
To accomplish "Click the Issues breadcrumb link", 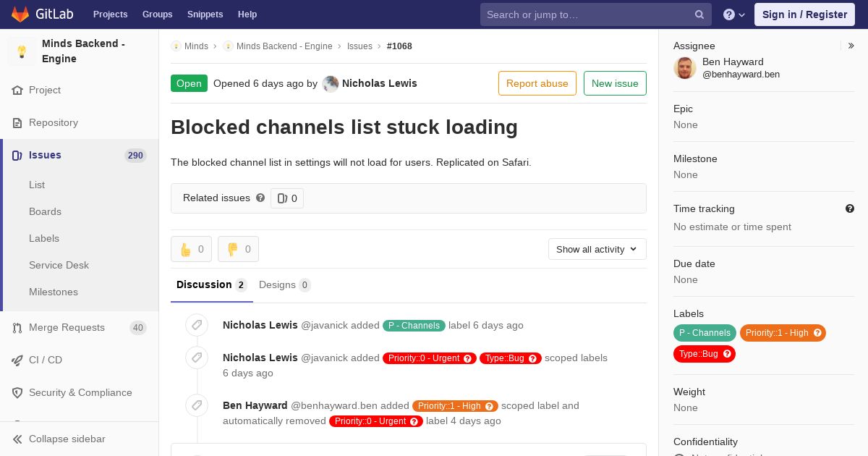I will 359,46.
